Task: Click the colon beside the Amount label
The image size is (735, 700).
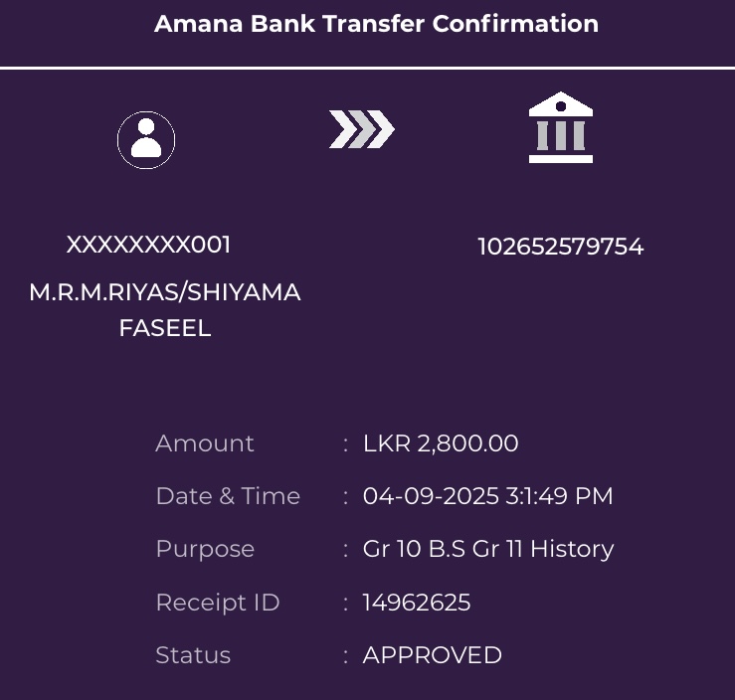Action: click(345, 444)
